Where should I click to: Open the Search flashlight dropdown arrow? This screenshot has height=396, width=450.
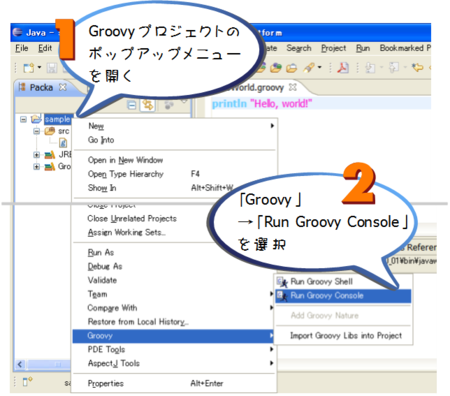click(x=320, y=68)
